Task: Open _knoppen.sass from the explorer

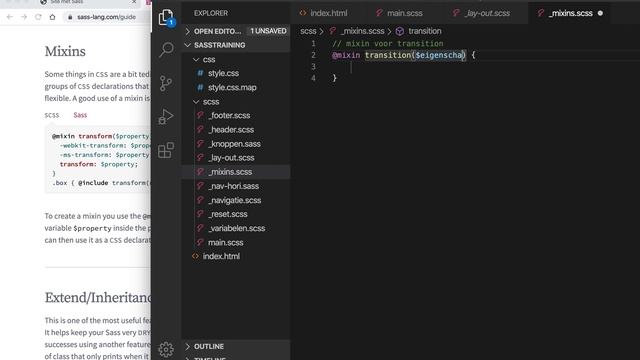Action: click(x=234, y=144)
